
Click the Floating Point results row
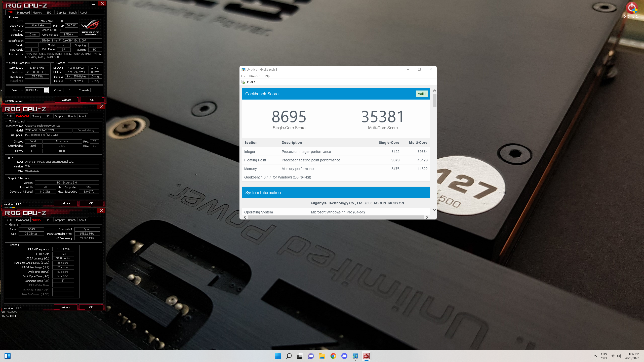pos(336,160)
